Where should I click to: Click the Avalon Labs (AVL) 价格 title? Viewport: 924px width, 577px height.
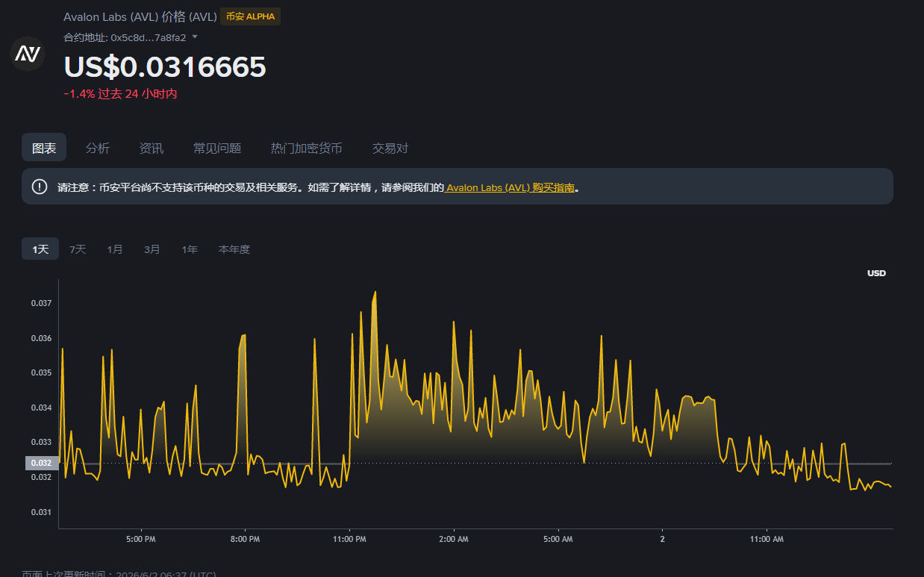coord(140,16)
